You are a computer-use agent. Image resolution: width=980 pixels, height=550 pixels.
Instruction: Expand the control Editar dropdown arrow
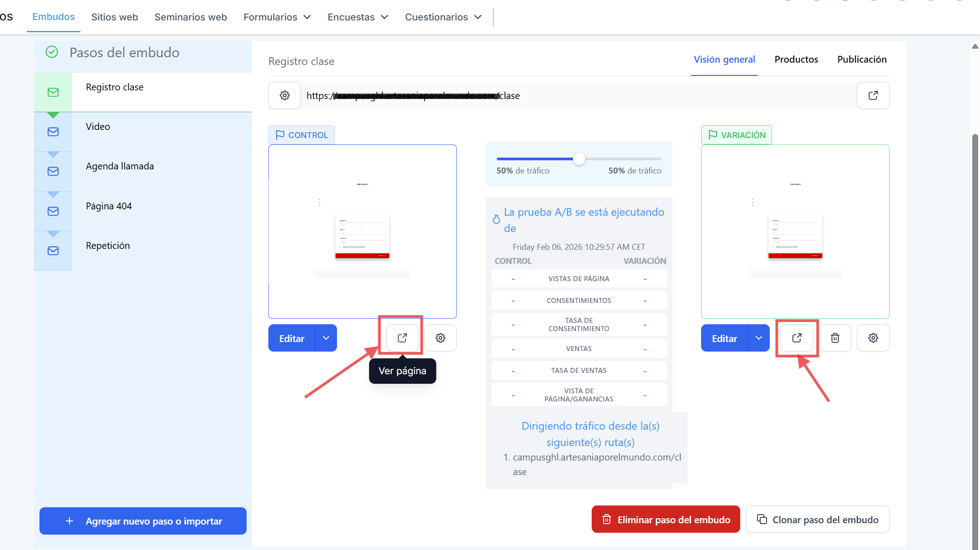click(326, 338)
